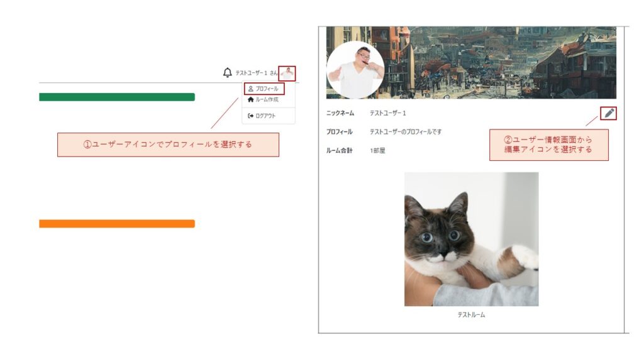The height and width of the screenshot is (362, 644).
Task: Click the text テストユーザーのプロフィールです
Action: 406,132
